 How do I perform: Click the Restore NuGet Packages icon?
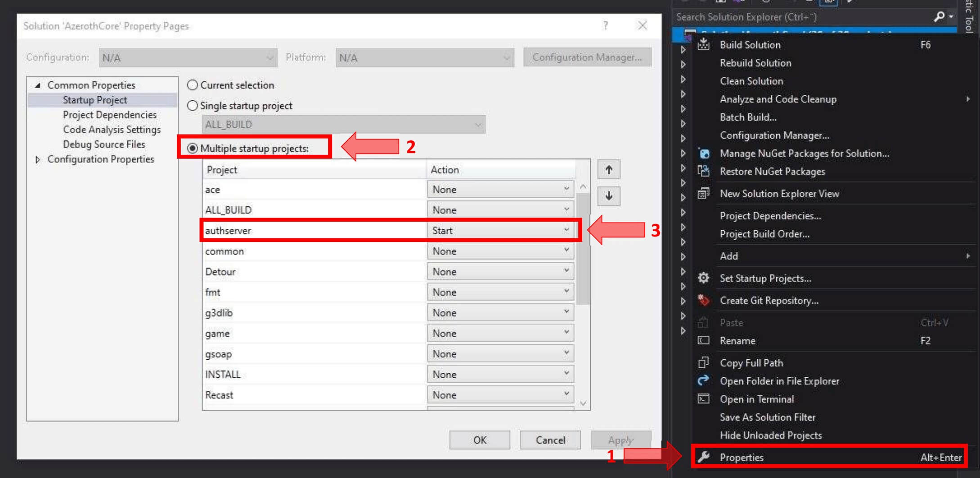[703, 171]
